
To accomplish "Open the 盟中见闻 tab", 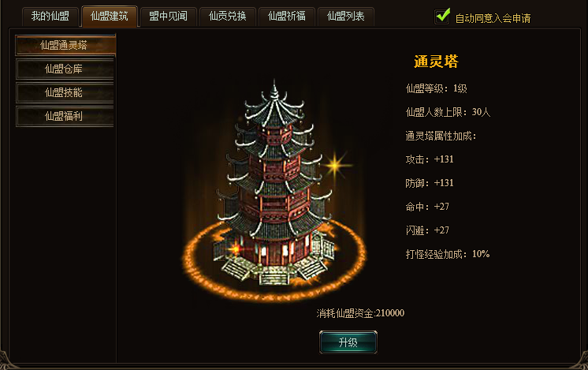I will (169, 17).
